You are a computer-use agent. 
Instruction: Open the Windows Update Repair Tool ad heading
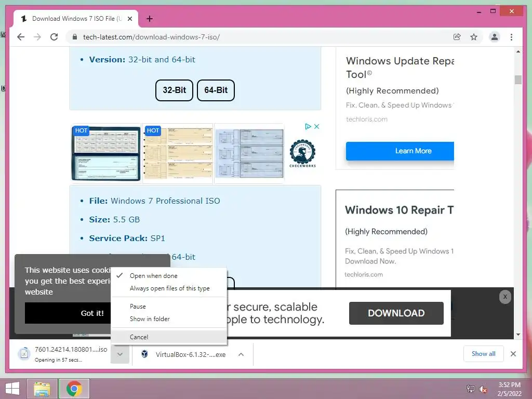coord(400,68)
